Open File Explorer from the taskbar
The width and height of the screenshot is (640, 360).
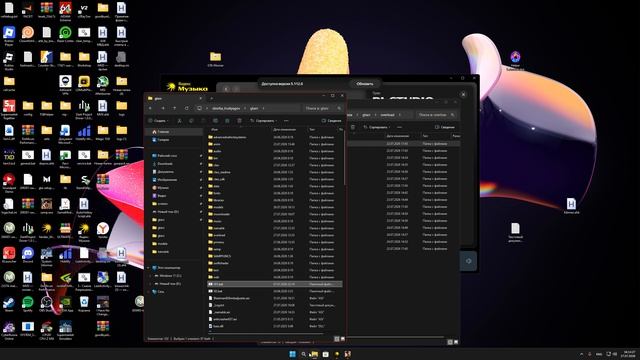click(x=314, y=354)
